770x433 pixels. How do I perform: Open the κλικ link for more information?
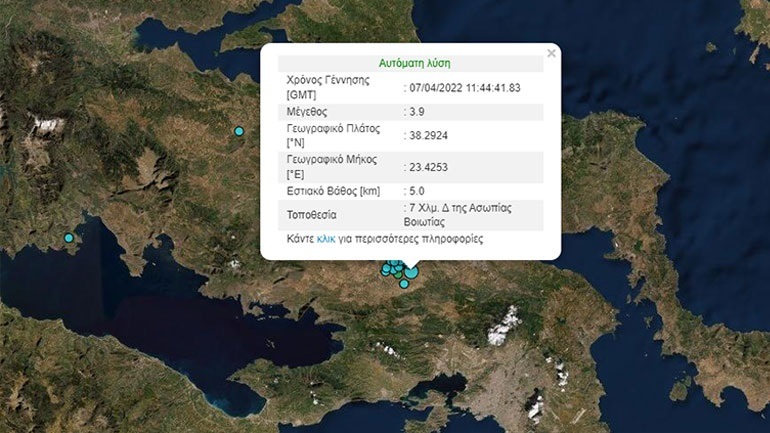(x=326, y=239)
